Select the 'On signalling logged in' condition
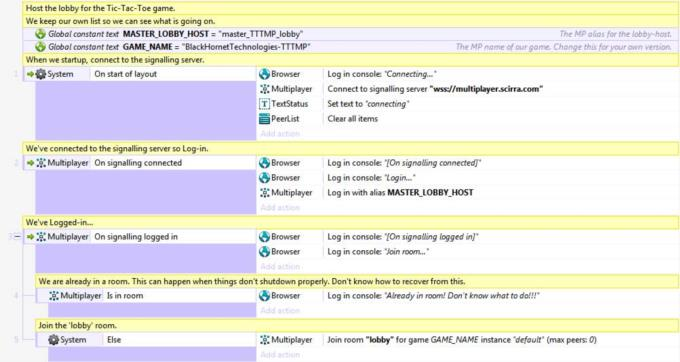Screen dimensions: 680x362 click(x=136, y=237)
